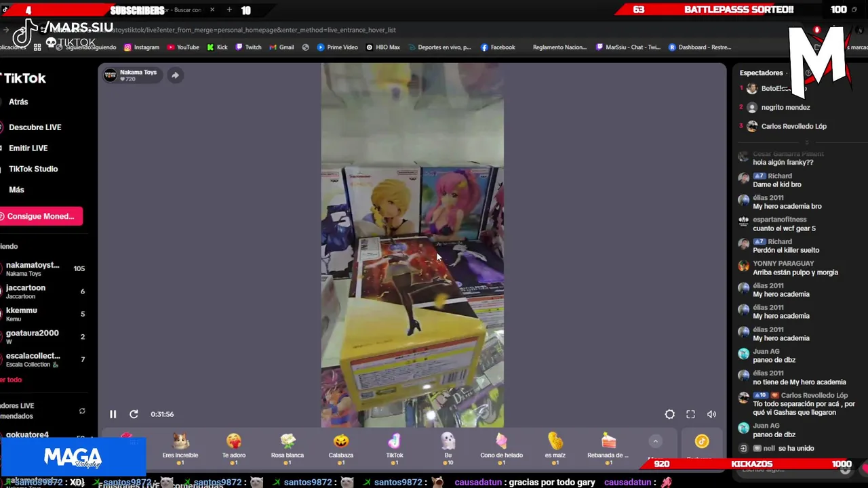Refresh the recommended LIVE creators list
This screenshot has height=488, width=868.
(x=82, y=411)
